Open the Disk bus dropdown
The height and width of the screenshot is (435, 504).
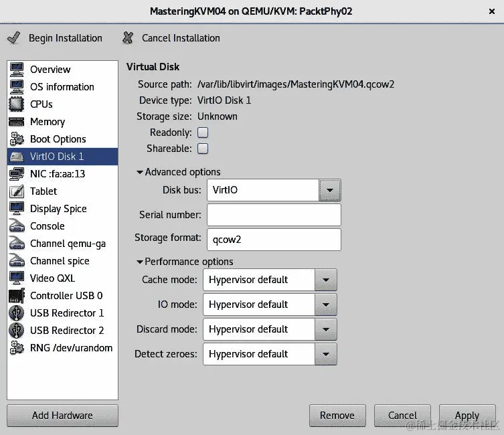(x=330, y=190)
